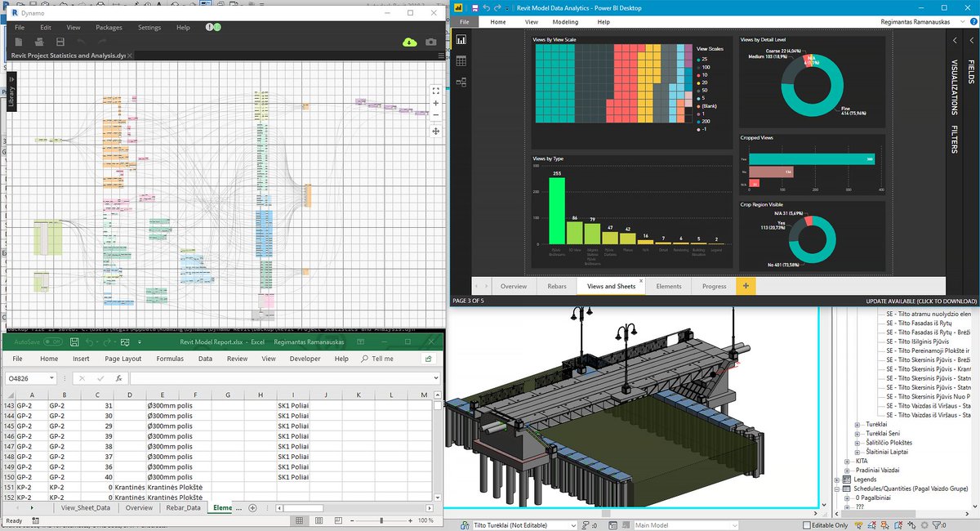Switch to the Rebars tab in Power BI
This screenshot has width=980, height=531.
pyautogui.click(x=556, y=287)
